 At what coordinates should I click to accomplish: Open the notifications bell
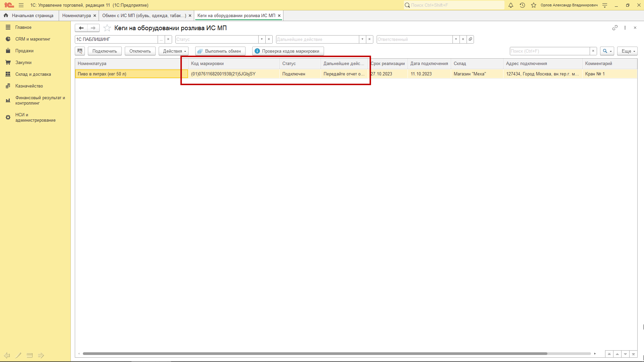511,5
